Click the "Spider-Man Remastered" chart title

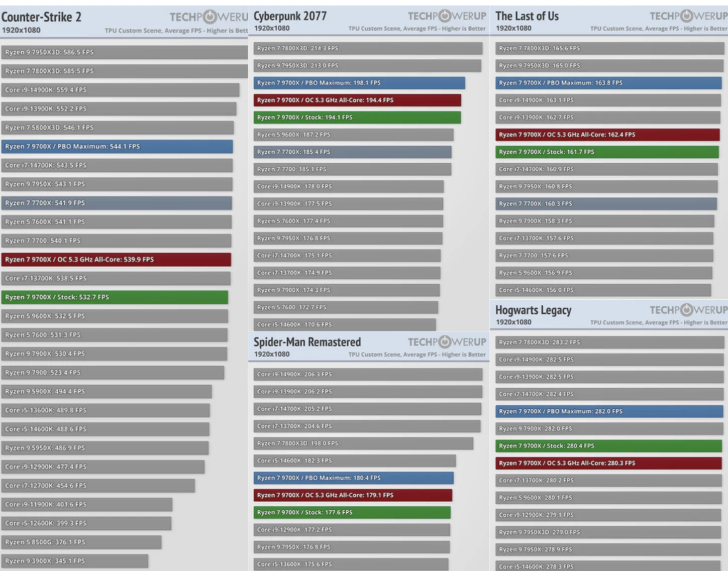[307, 342]
